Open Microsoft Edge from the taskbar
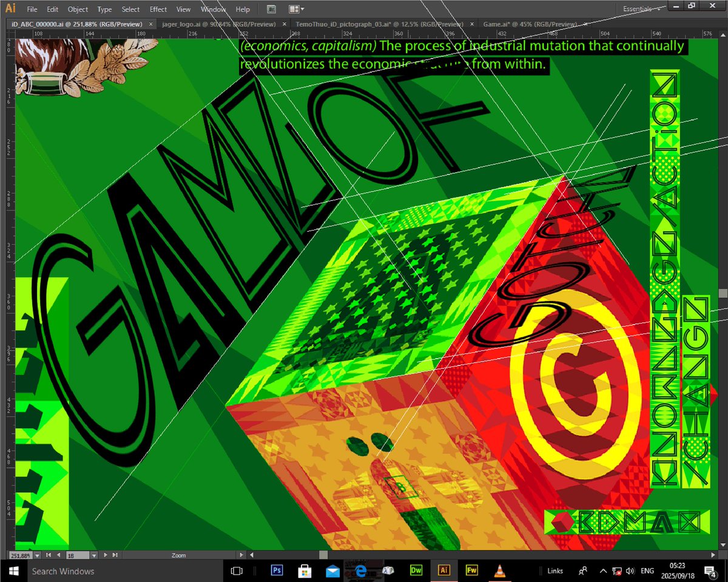Image resolution: width=728 pixels, height=582 pixels. coord(360,570)
